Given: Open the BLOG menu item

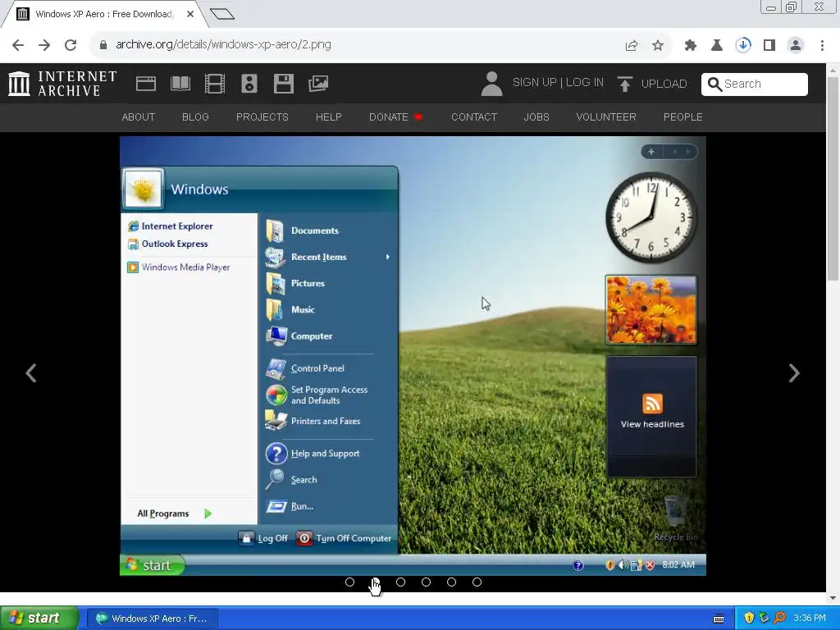Looking at the screenshot, I should pos(195,116).
